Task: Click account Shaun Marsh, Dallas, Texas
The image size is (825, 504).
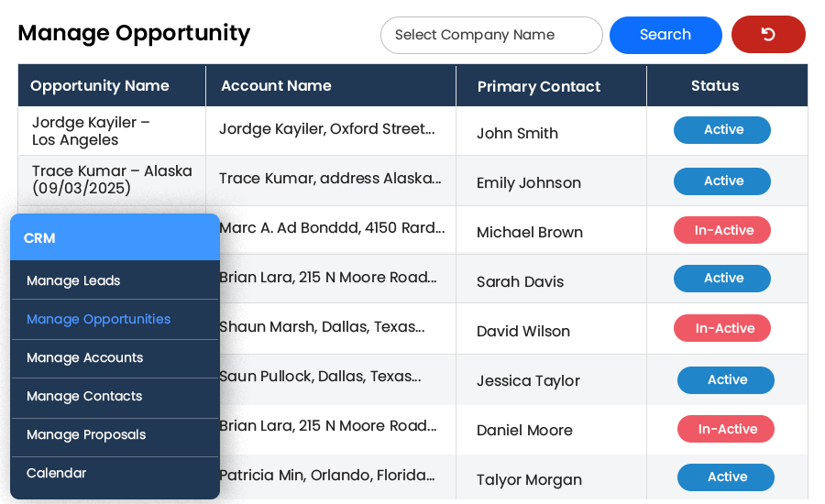Action: pos(323,327)
